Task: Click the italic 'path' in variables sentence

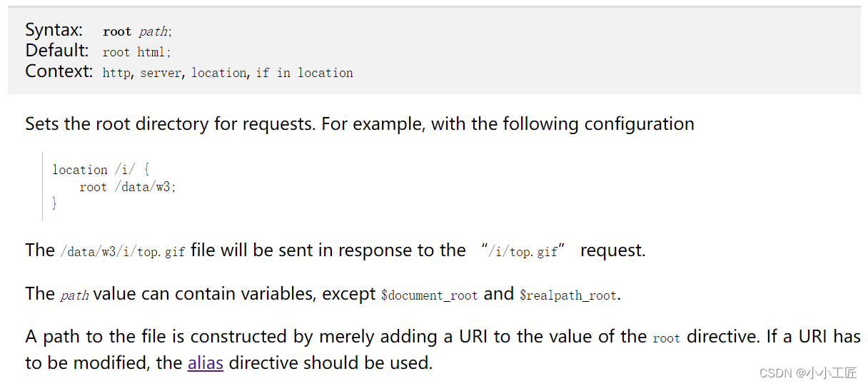Action: pyautogui.click(x=75, y=295)
